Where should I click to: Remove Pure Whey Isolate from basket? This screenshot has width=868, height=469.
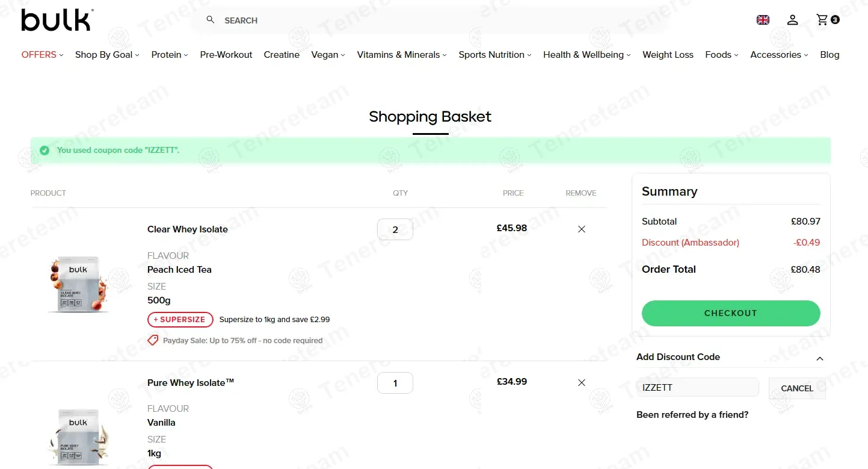581,382
